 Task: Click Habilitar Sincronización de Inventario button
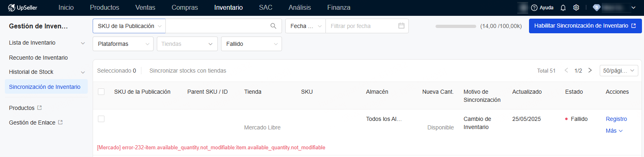click(x=585, y=26)
